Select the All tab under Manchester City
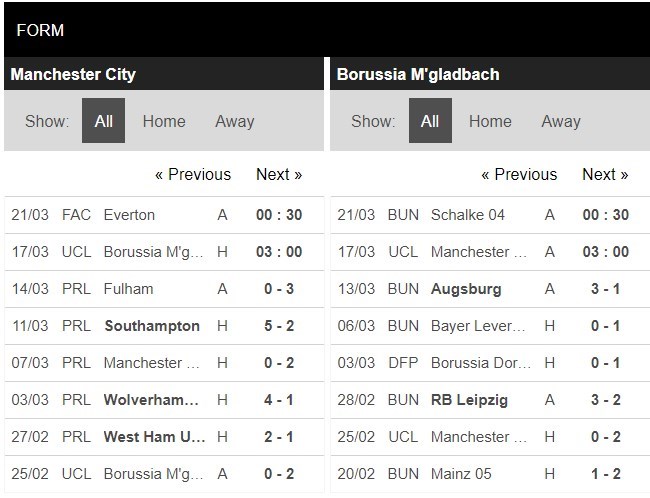 103,121
